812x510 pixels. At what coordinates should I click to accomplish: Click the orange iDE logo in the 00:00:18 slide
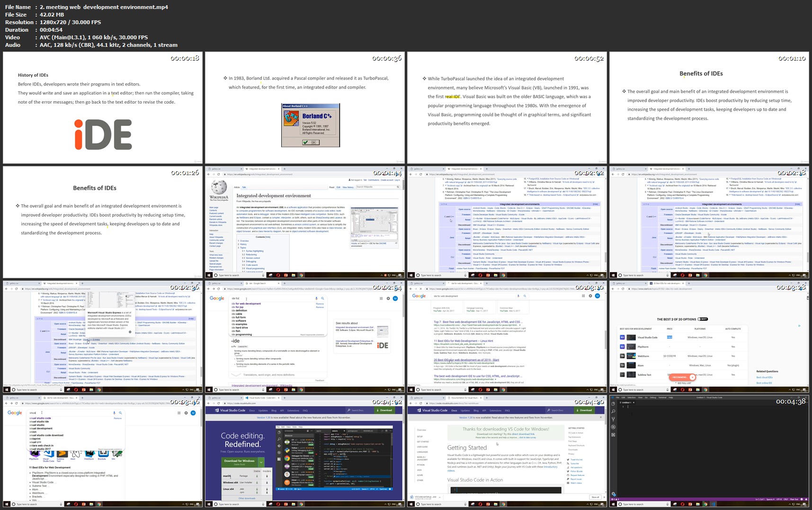(x=103, y=134)
